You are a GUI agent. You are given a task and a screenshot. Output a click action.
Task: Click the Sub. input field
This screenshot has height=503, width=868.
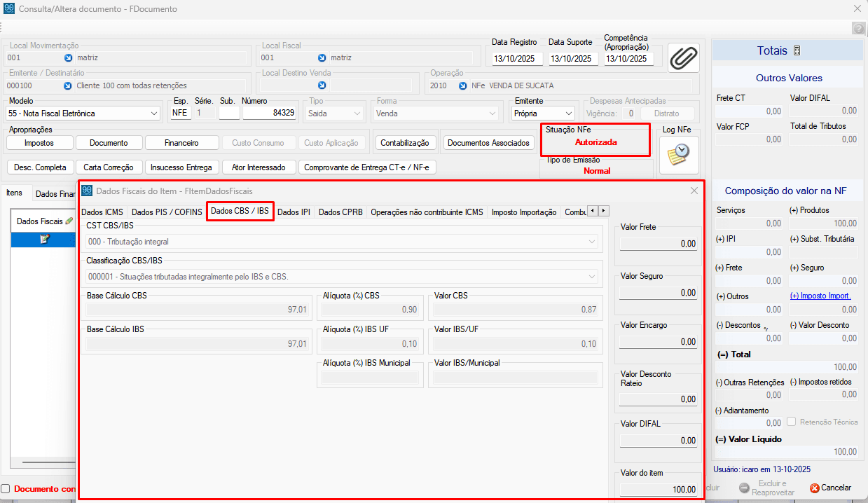point(229,113)
